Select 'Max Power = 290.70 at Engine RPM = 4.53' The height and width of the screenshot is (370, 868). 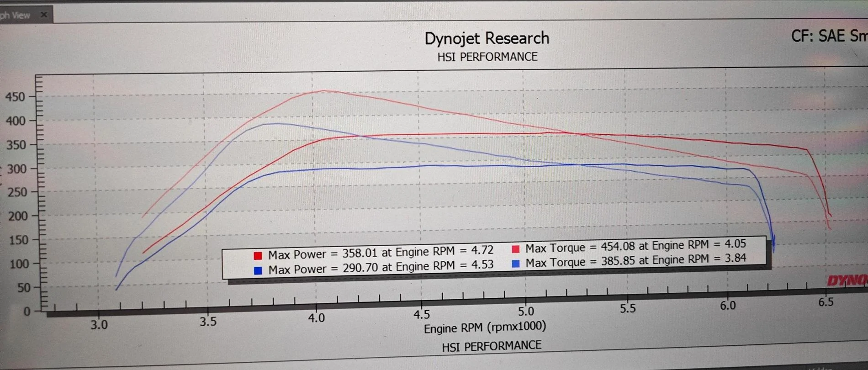tap(381, 267)
